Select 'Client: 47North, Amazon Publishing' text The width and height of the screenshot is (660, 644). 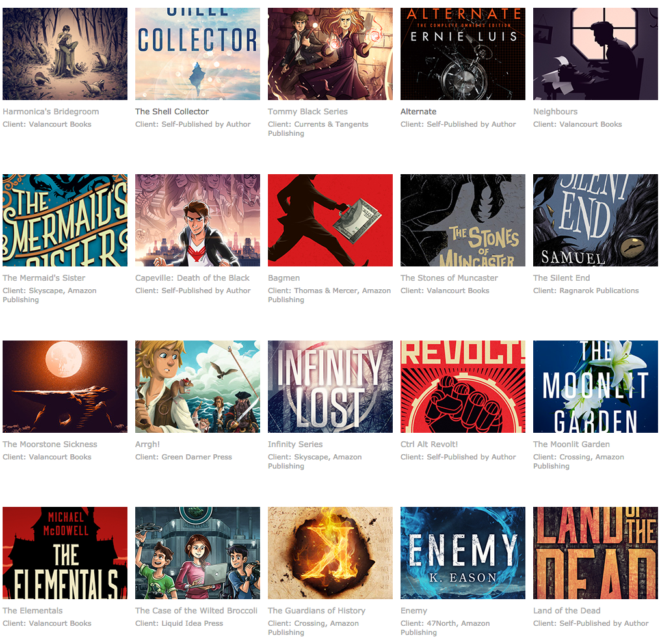coord(445,628)
